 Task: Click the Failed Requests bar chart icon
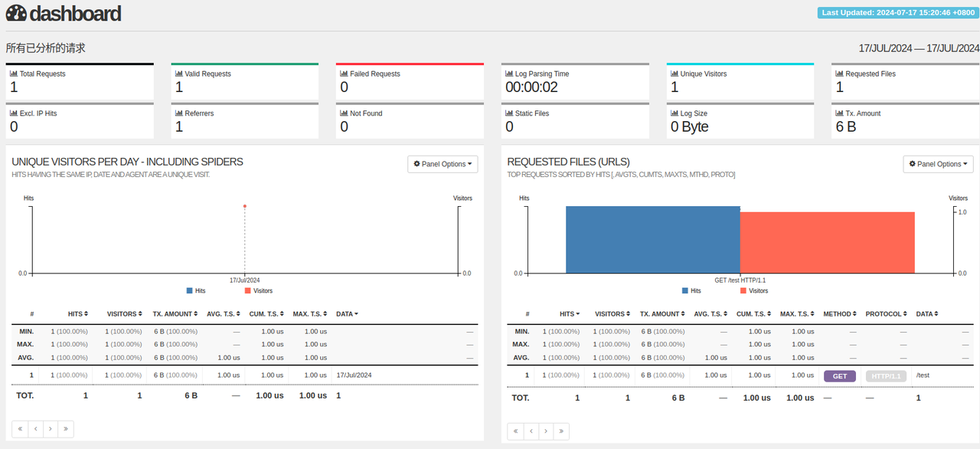tap(344, 74)
